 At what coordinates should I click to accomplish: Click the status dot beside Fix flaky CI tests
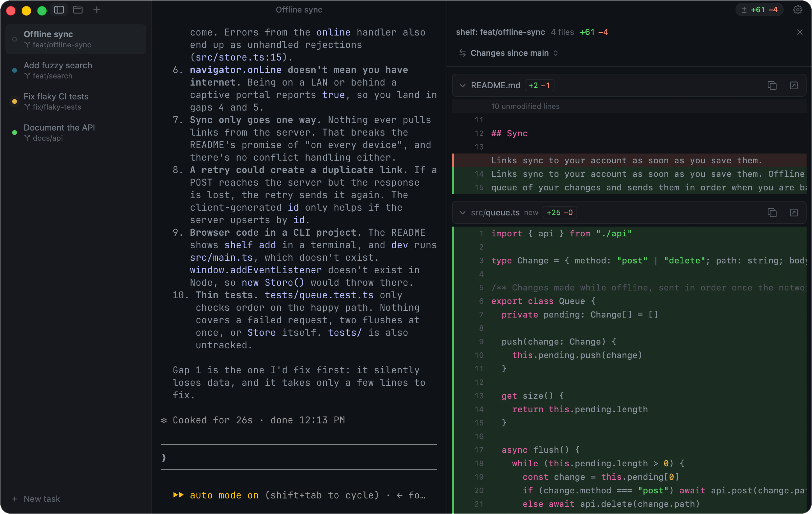click(15, 101)
